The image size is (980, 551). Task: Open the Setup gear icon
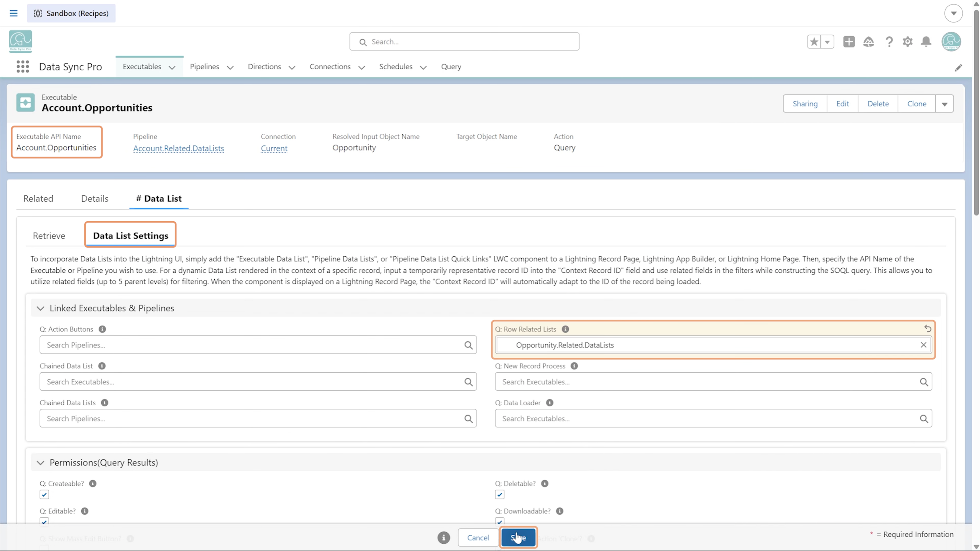pyautogui.click(x=907, y=42)
